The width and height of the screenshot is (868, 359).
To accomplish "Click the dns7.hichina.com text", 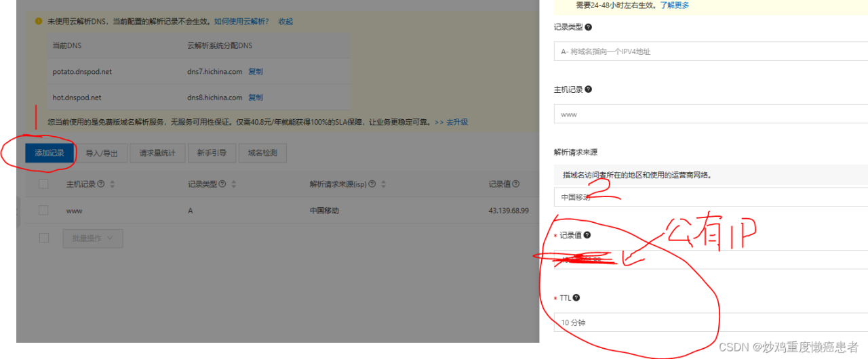I will (214, 71).
